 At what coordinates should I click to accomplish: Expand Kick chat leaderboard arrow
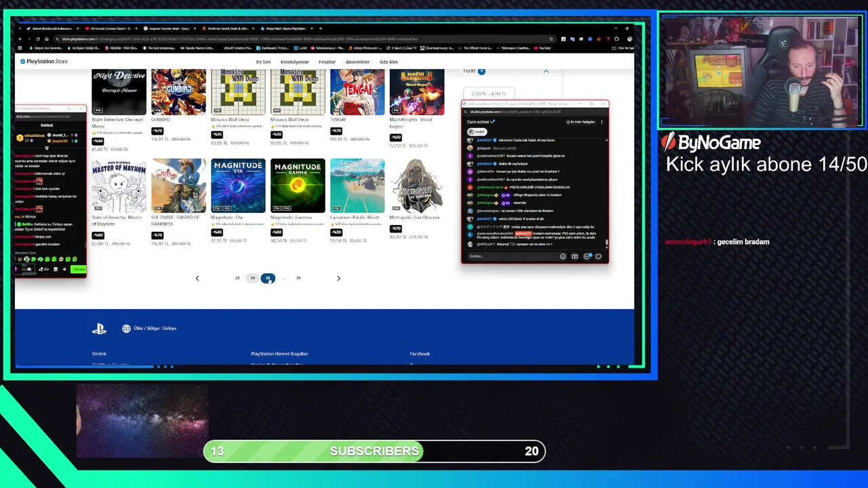47,148
